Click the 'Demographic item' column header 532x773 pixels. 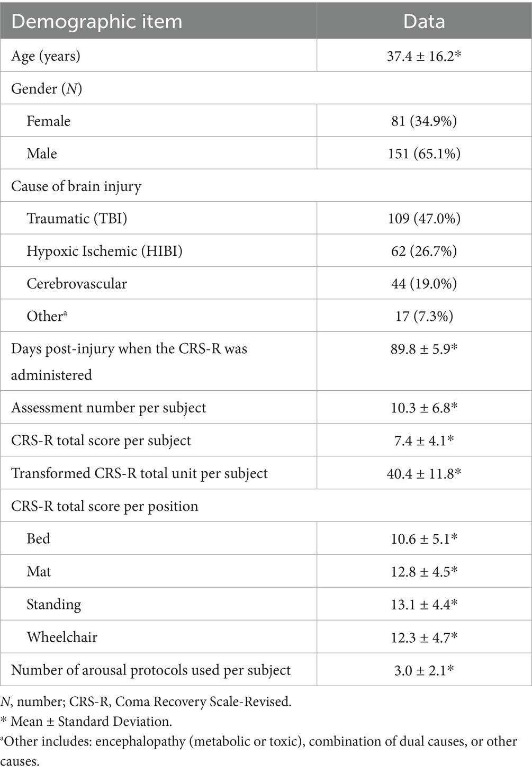pyautogui.click(x=97, y=22)
